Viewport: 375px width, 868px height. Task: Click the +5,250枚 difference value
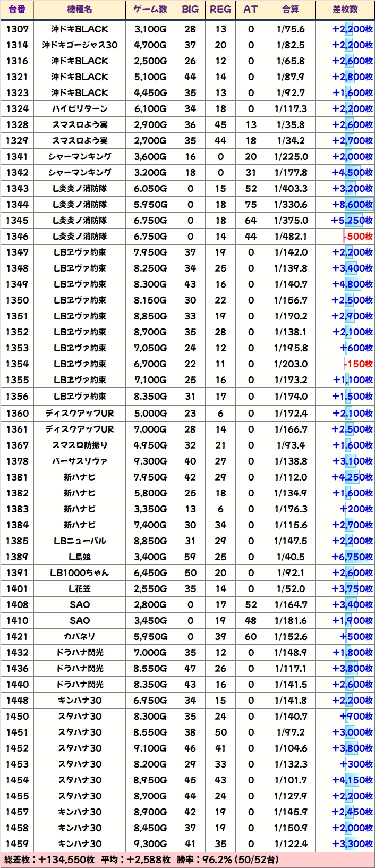352,220
